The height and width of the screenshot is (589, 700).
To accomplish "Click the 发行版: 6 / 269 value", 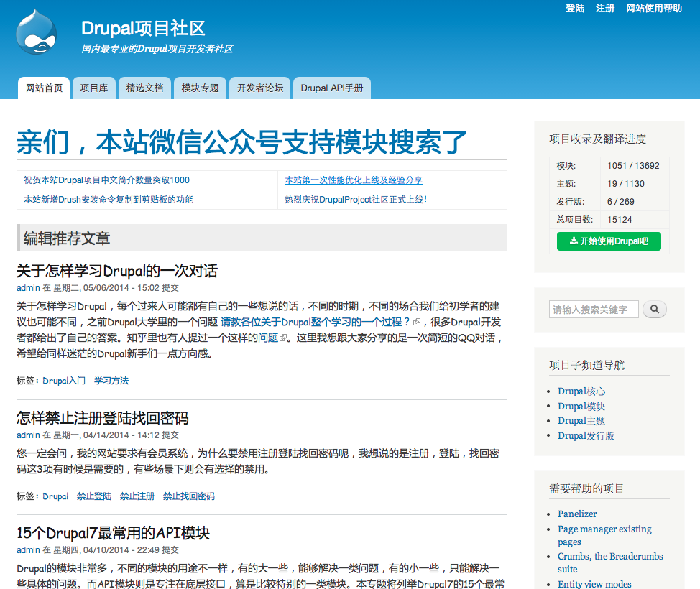I will click(620, 202).
